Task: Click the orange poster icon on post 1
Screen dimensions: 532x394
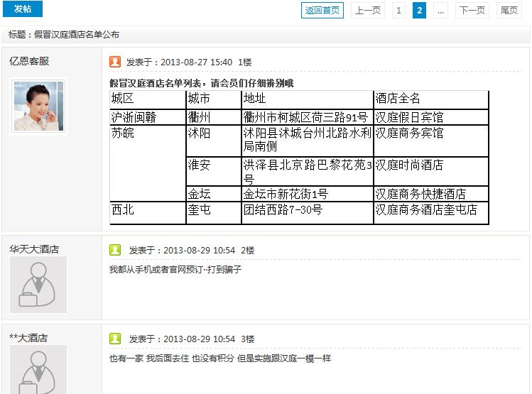Action: pos(115,62)
